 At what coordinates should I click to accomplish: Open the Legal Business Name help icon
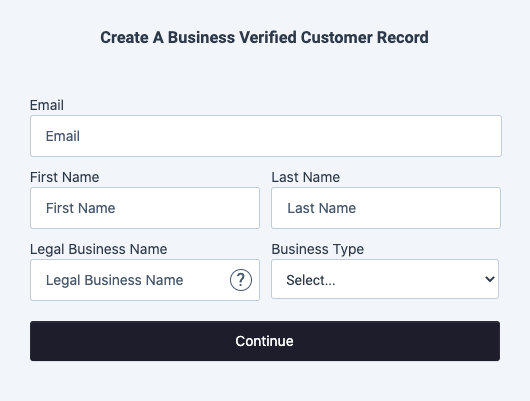[x=241, y=280]
